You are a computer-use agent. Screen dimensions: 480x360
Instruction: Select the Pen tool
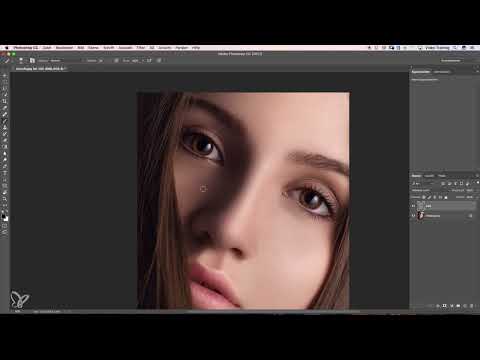coord(5,166)
